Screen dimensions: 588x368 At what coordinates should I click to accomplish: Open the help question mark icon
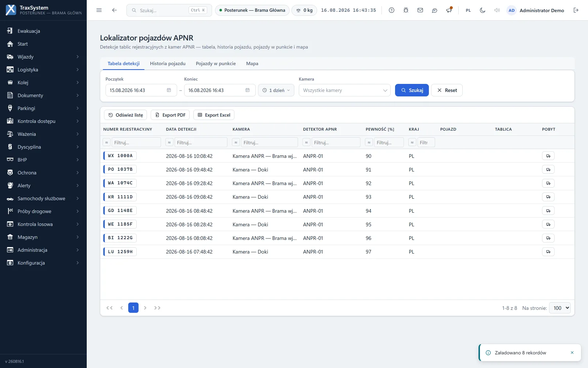coord(391,10)
